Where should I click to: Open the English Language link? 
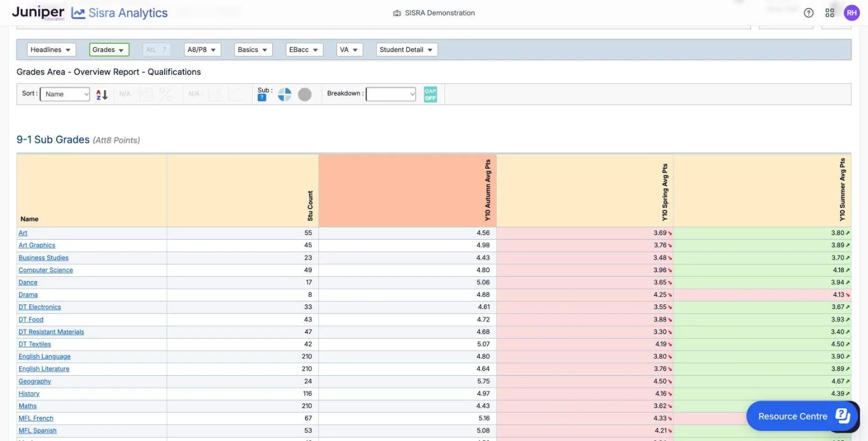pyautogui.click(x=44, y=357)
